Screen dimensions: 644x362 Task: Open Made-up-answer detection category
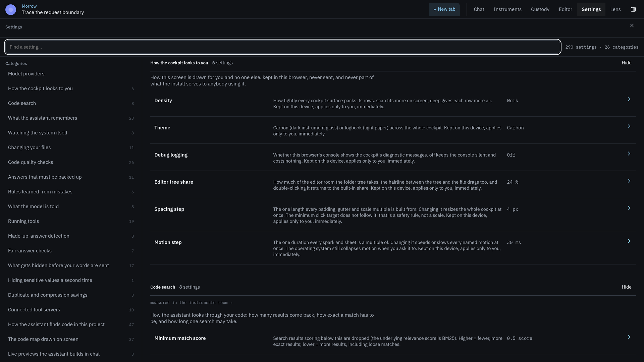click(x=71, y=236)
